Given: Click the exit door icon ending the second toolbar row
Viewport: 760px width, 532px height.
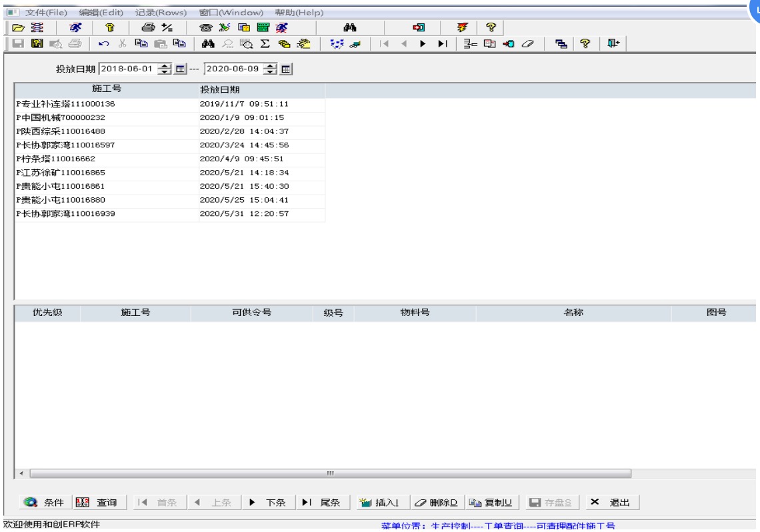Looking at the screenshot, I should tap(613, 43).
